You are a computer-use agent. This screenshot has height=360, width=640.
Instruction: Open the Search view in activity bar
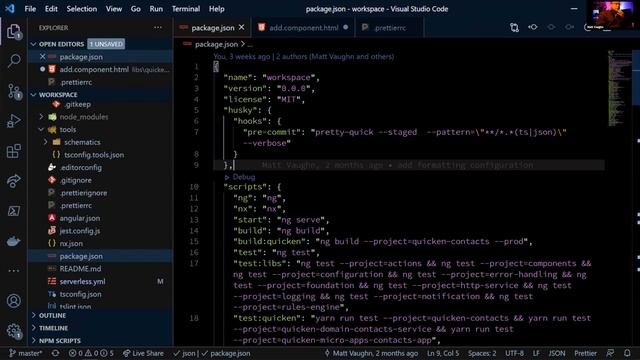pyautogui.click(x=13, y=61)
